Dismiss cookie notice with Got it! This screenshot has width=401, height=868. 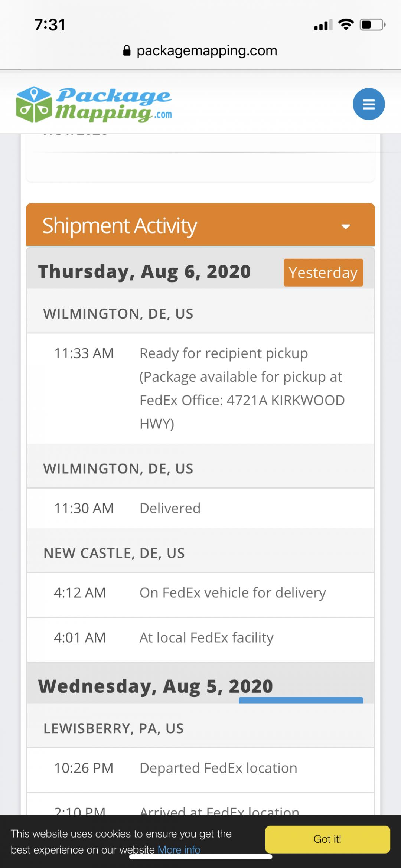327,839
